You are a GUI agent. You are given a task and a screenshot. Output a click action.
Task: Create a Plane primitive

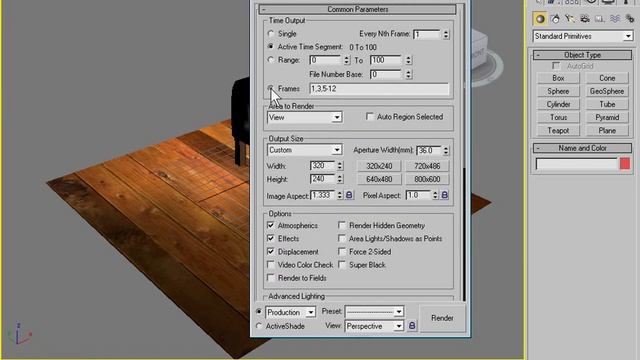[x=607, y=131]
